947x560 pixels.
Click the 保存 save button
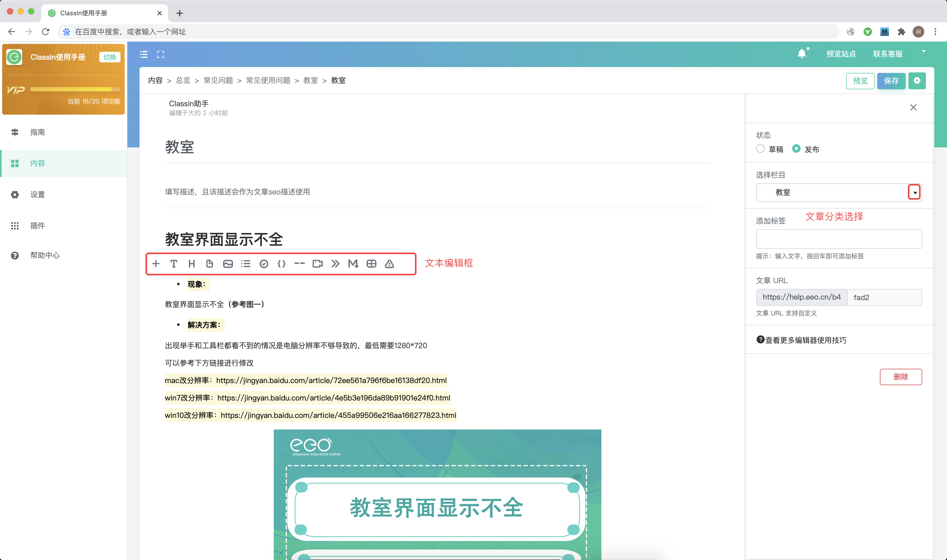pyautogui.click(x=891, y=81)
